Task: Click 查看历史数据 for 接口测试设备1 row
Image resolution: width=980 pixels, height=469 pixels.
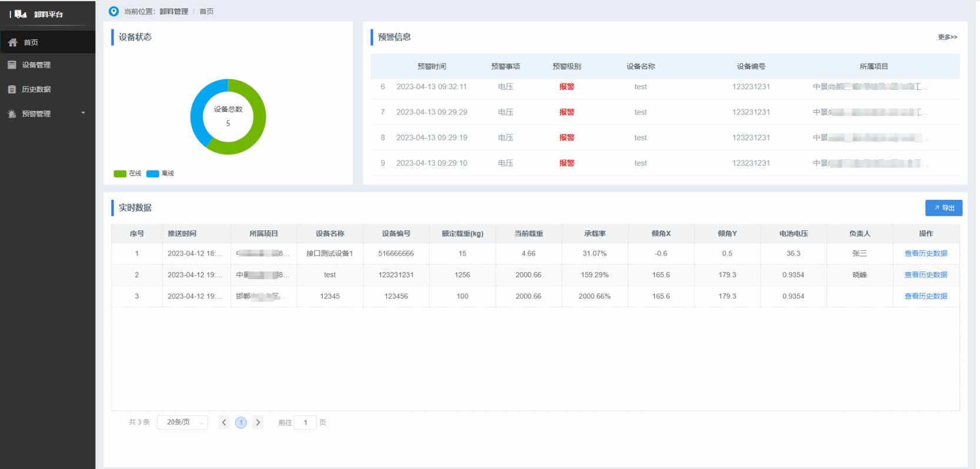Action: 925,253
